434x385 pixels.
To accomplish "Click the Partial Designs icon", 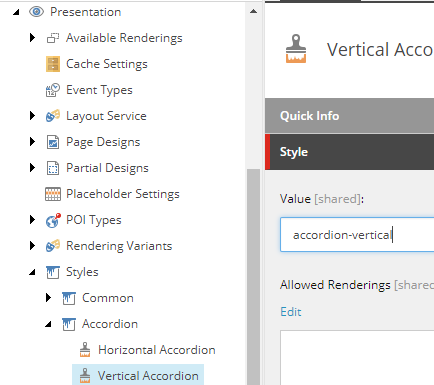I will pyautogui.click(x=53, y=168).
